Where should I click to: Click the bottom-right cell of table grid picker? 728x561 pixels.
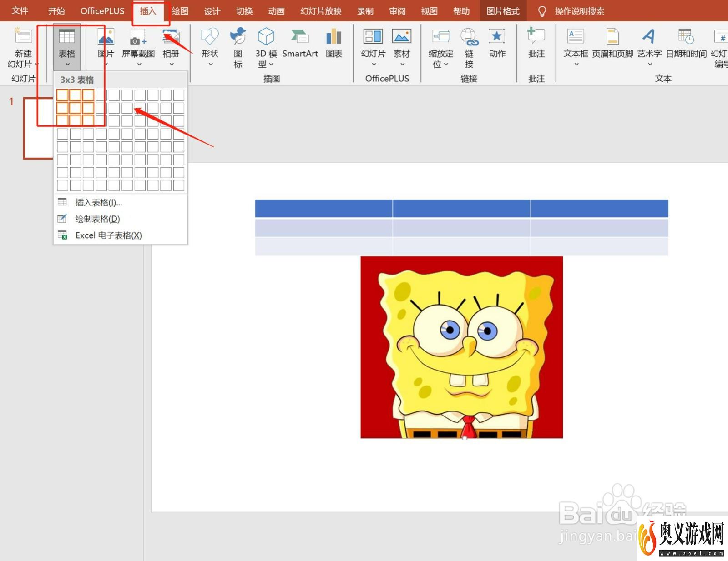click(x=179, y=185)
